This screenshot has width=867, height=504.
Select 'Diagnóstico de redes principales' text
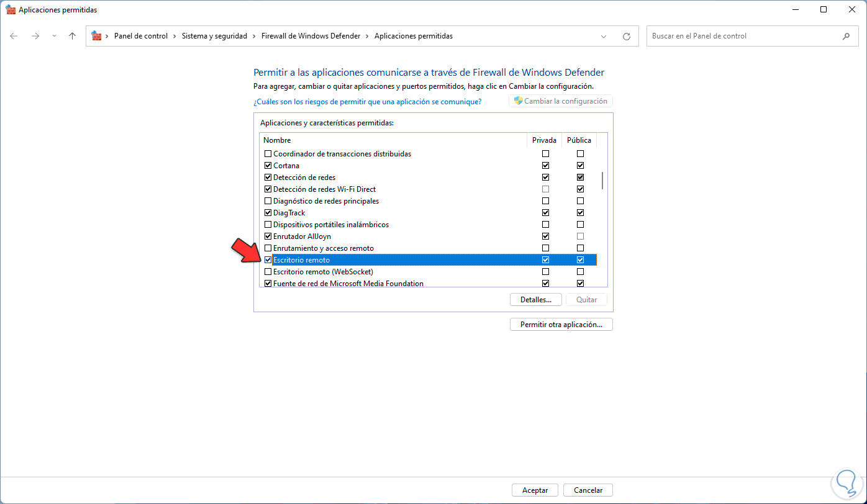tap(326, 201)
